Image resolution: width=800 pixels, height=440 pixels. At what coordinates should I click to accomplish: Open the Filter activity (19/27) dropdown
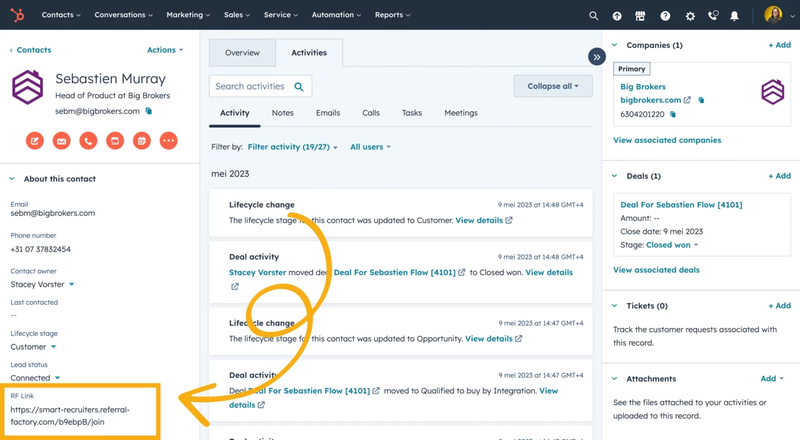point(292,147)
